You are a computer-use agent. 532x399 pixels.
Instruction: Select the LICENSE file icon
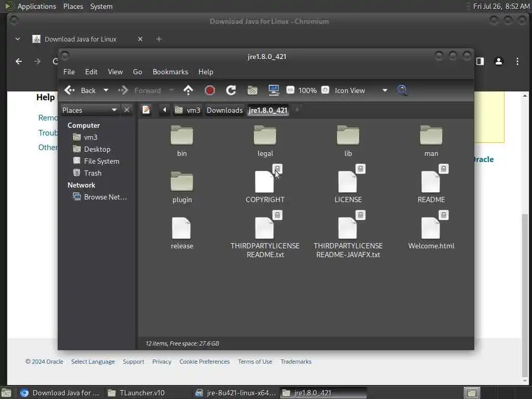pyautogui.click(x=348, y=182)
